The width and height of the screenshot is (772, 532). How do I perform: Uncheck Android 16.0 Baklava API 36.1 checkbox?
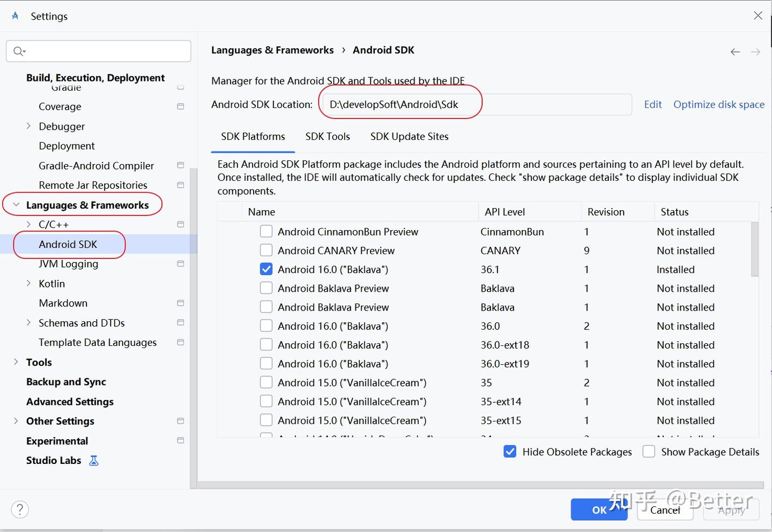click(266, 269)
